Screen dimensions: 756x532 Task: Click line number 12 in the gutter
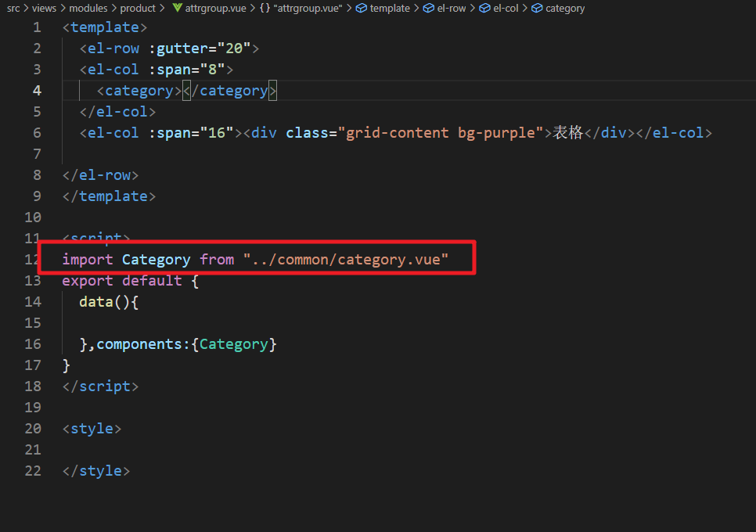32,260
